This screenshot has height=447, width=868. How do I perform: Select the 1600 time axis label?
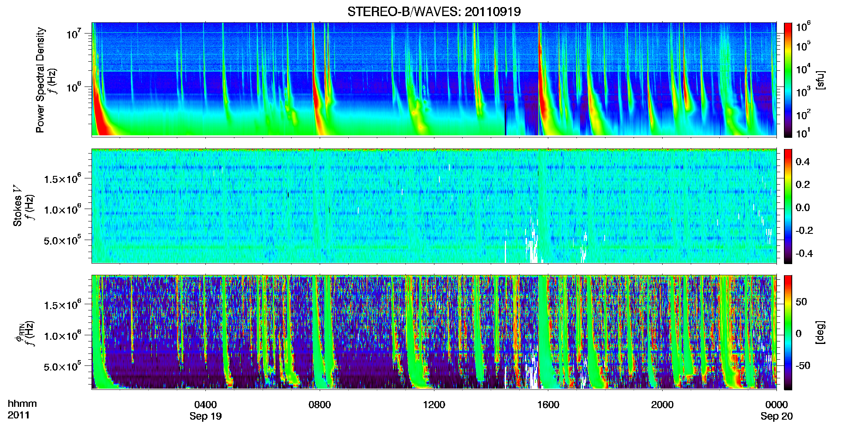pyautogui.click(x=548, y=405)
